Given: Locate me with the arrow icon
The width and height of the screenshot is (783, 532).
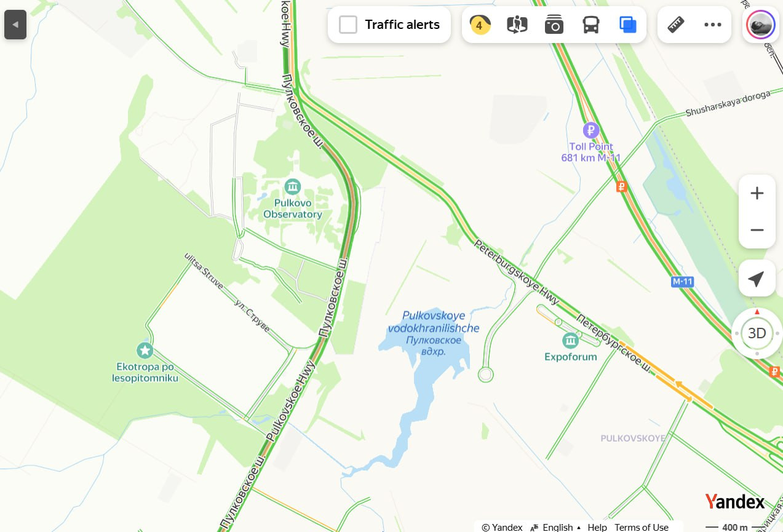Looking at the screenshot, I should (757, 279).
